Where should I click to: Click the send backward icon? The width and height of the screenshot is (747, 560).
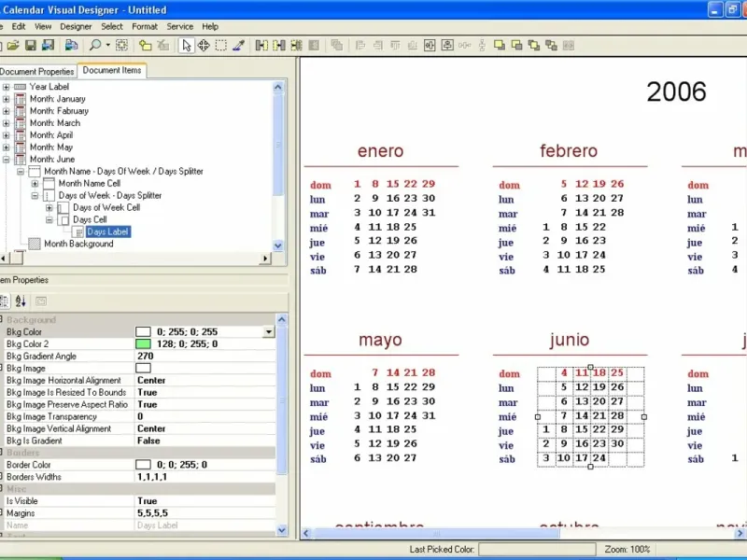pos(551,45)
